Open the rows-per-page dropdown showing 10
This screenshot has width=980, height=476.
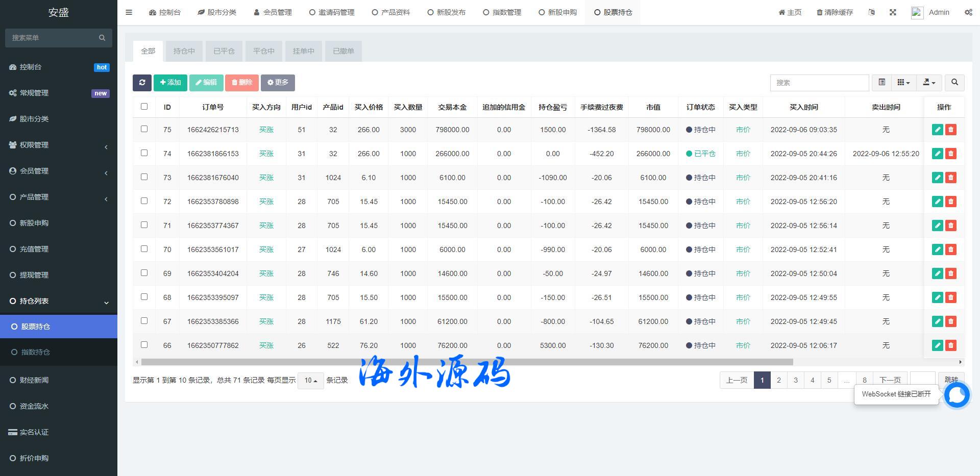coord(310,381)
